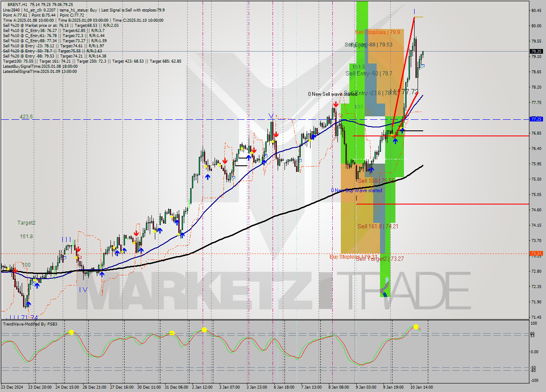The height and width of the screenshot is (392, 546).
Task: Click the LatestSellSignalTime line
Action: click(x=40, y=71)
